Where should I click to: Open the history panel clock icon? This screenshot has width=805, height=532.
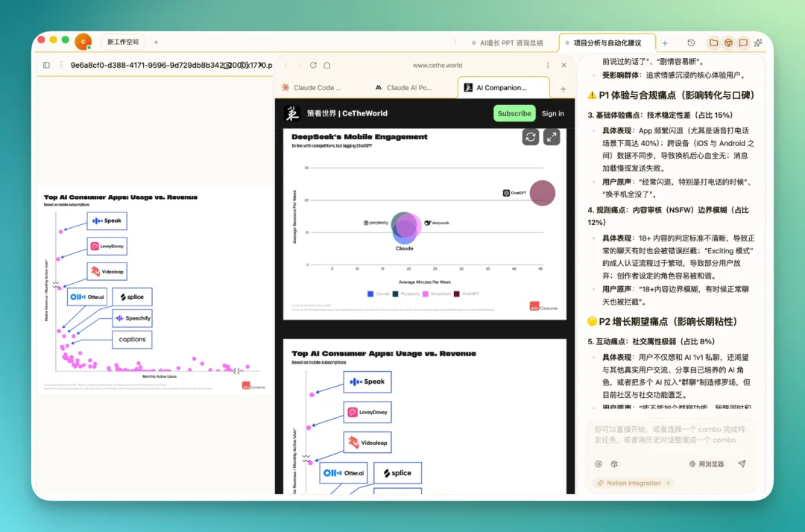(690, 42)
